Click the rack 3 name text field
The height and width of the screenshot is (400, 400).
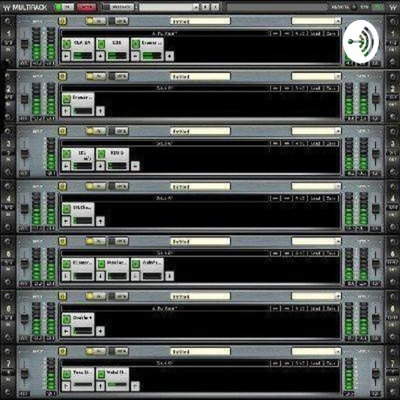tap(200, 131)
